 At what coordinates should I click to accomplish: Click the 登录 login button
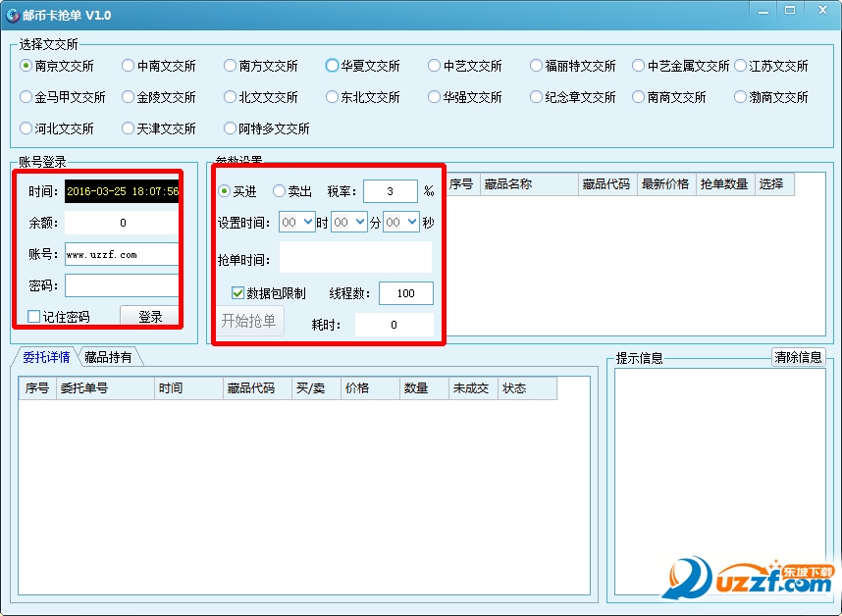[150, 317]
